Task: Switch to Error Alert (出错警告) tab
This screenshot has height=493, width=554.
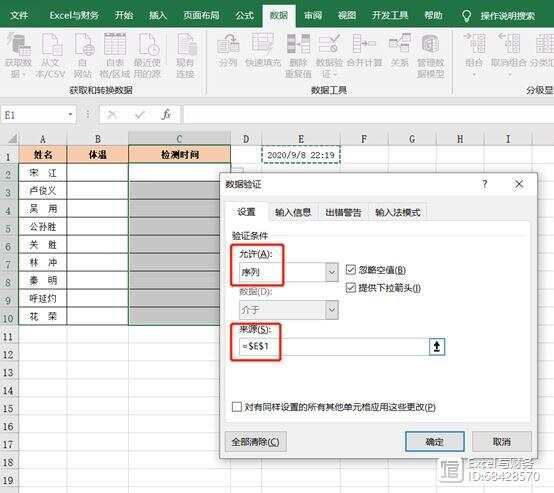Action: pyautogui.click(x=343, y=212)
